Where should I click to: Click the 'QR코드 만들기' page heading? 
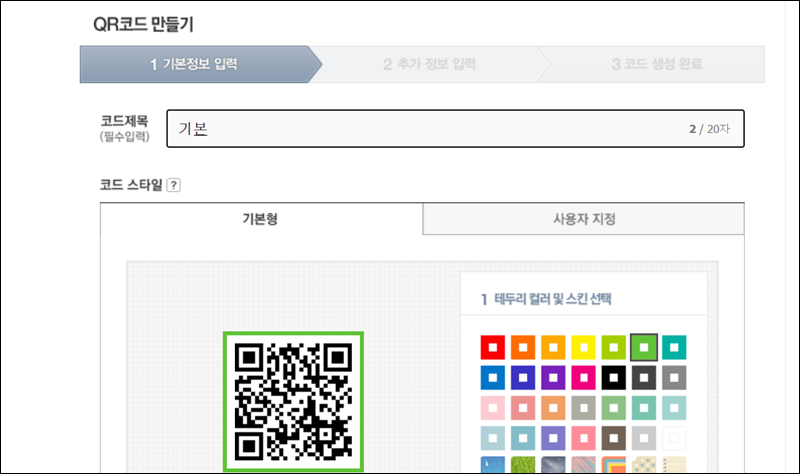pos(143,24)
